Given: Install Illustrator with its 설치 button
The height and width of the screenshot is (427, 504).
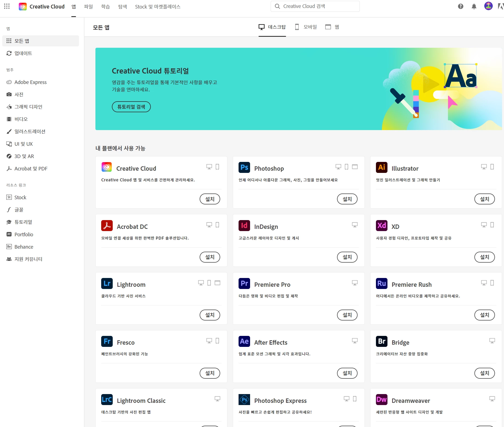Looking at the screenshot, I should tap(485, 199).
